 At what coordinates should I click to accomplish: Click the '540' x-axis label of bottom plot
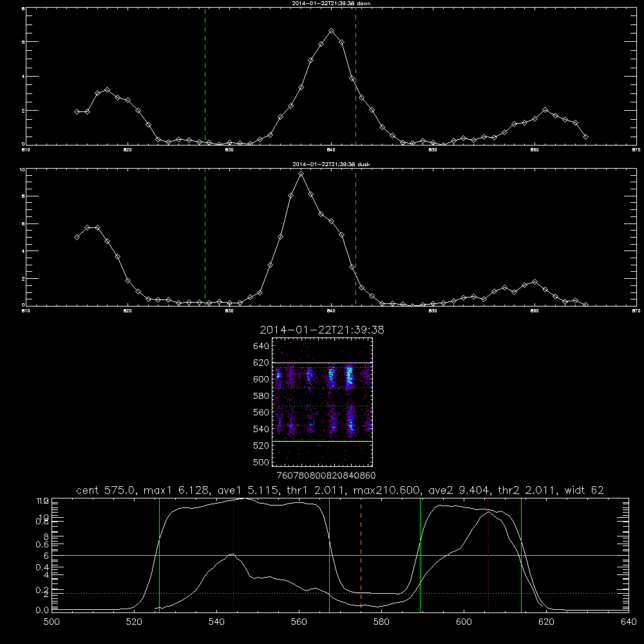(216, 622)
